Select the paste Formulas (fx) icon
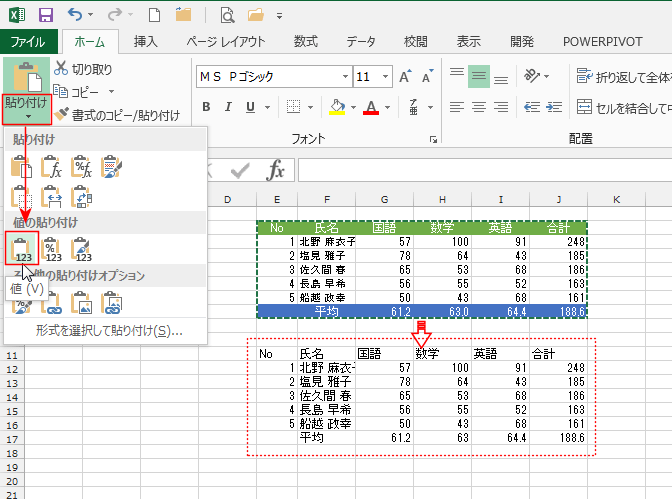672x499 pixels. coord(52,167)
